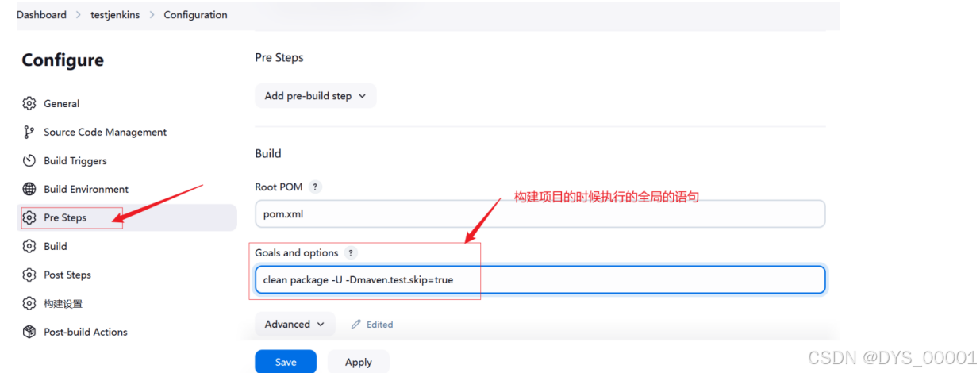Click the Post Steps gear icon
The width and height of the screenshot is (980, 373).
(29, 275)
